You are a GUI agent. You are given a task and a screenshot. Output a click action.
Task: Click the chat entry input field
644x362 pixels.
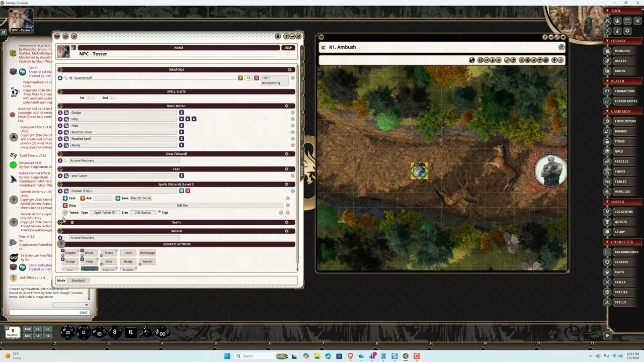48,313
